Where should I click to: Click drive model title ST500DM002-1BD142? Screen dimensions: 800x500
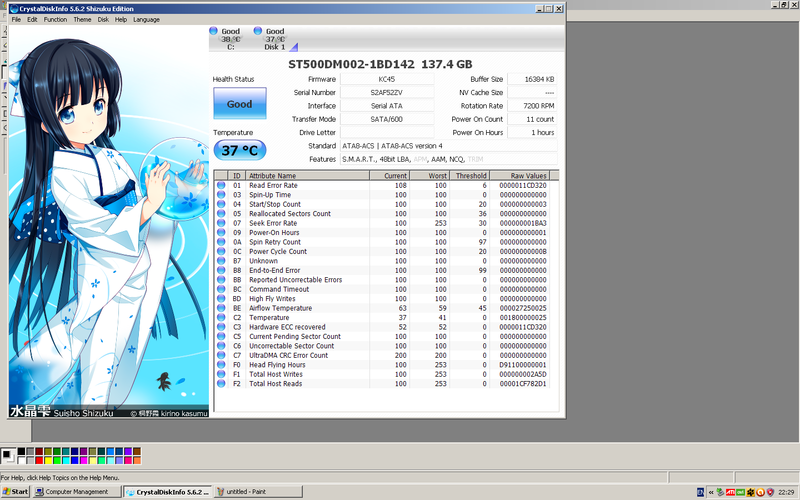tap(352, 64)
